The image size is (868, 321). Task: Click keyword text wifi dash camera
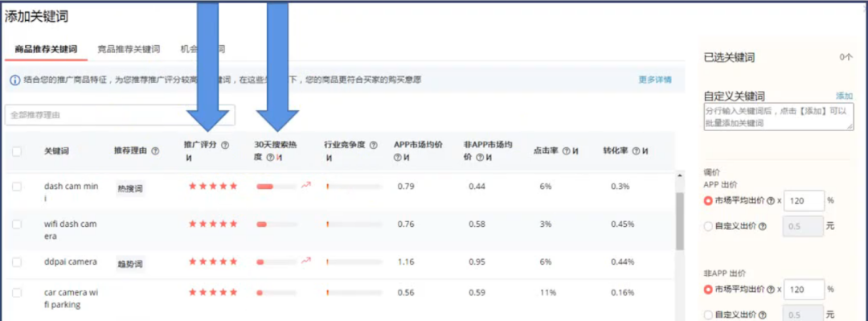70,230
